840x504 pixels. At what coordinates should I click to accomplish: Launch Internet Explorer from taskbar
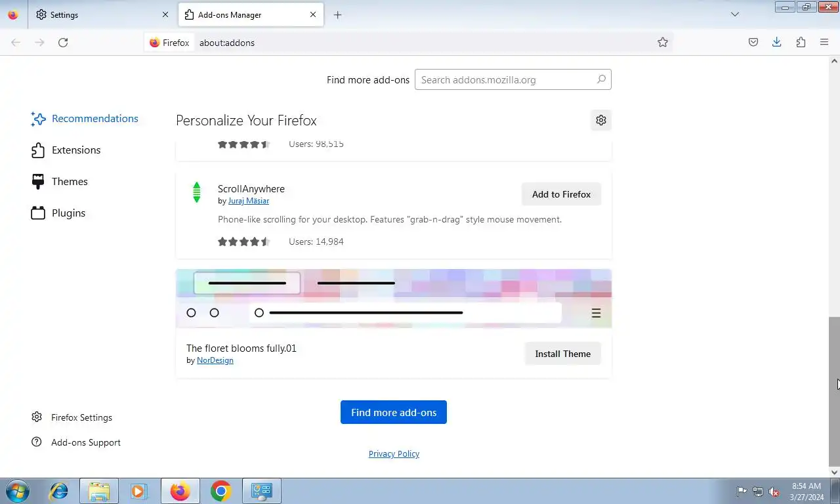[x=59, y=491]
